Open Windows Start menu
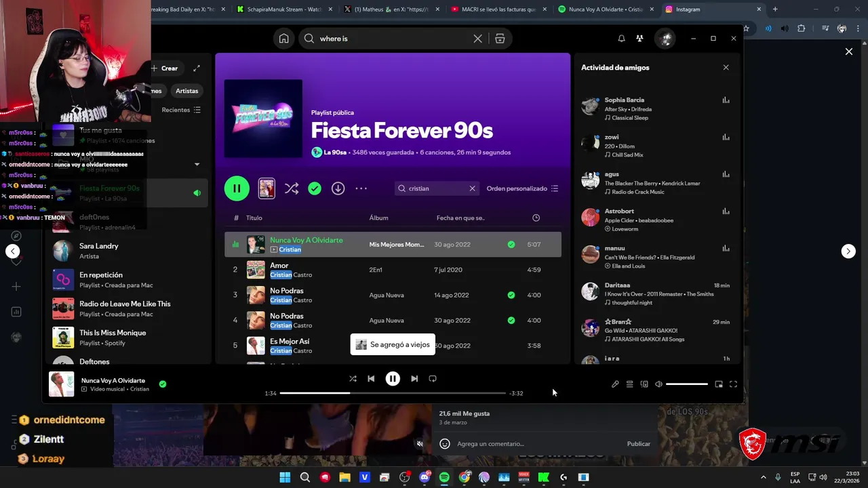The width and height of the screenshot is (868, 488). tap(285, 477)
